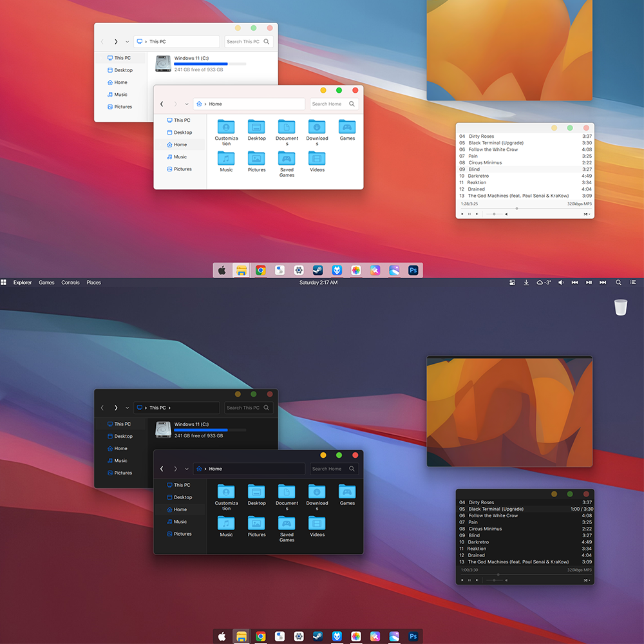Expand recent locations chevron in dark Home window
This screenshot has width=644, height=644.
click(187, 469)
